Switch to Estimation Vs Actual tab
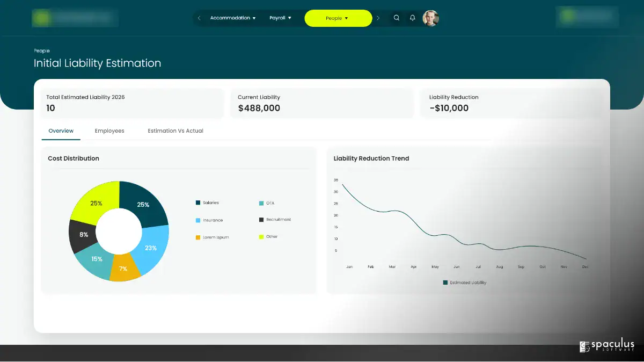The image size is (644, 362). tap(175, 131)
